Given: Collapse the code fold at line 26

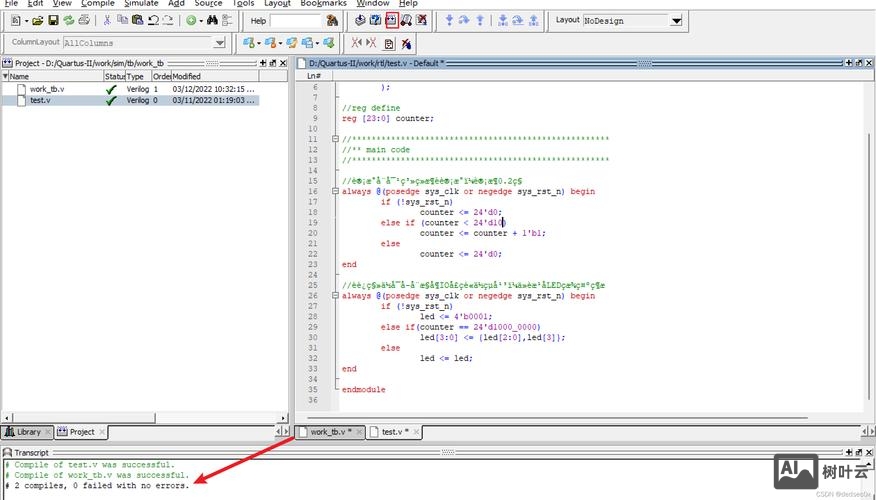Looking at the screenshot, I should point(335,296).
